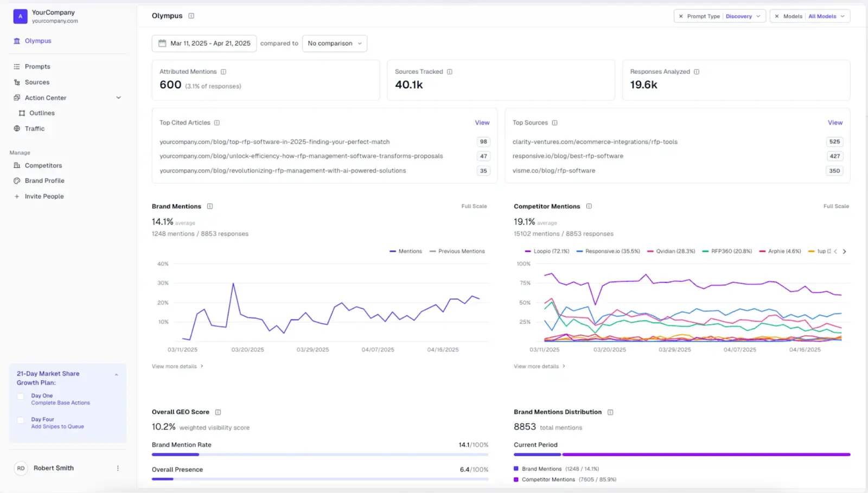Click View link for Top Cited Articles
This screenshot has height=493, width=868.
tap(482, 123)
